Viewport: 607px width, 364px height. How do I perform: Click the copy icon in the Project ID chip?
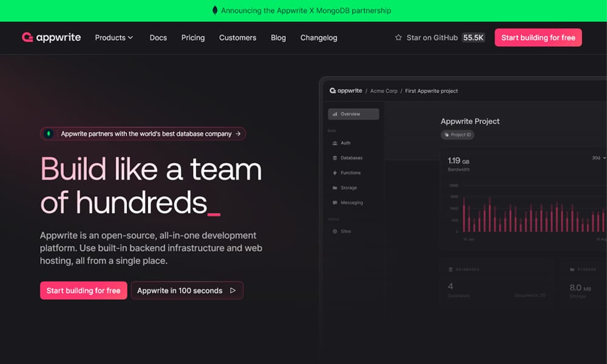446,135
